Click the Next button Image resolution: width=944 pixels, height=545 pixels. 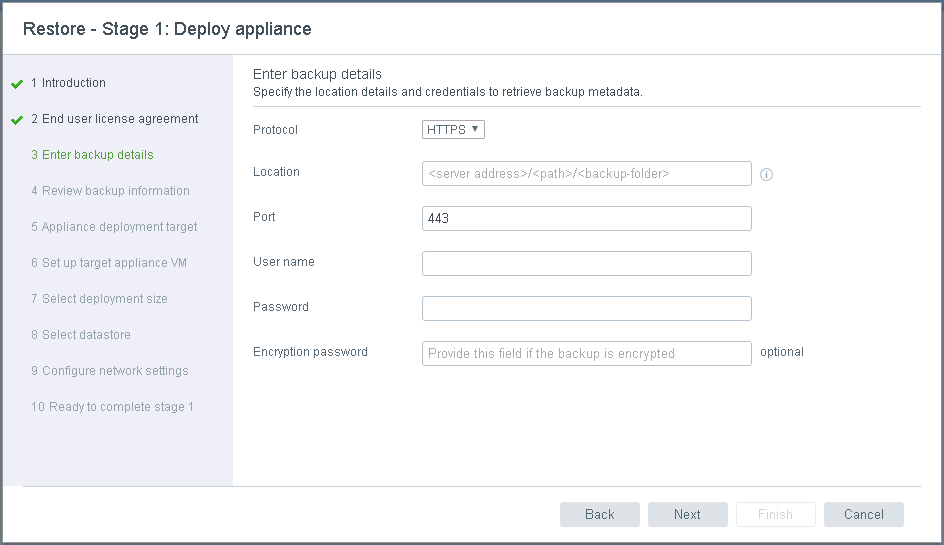688,514
